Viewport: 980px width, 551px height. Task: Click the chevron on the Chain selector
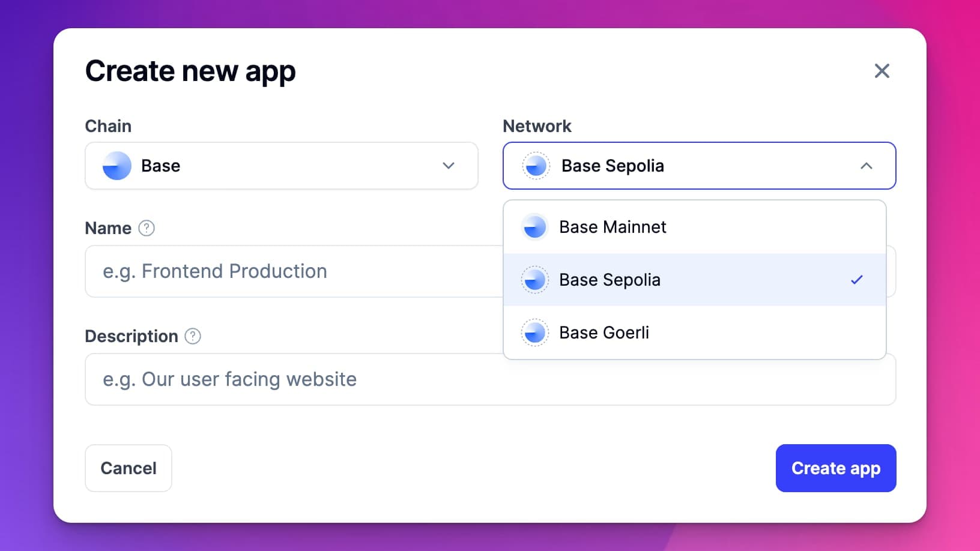tap(448, 166)
